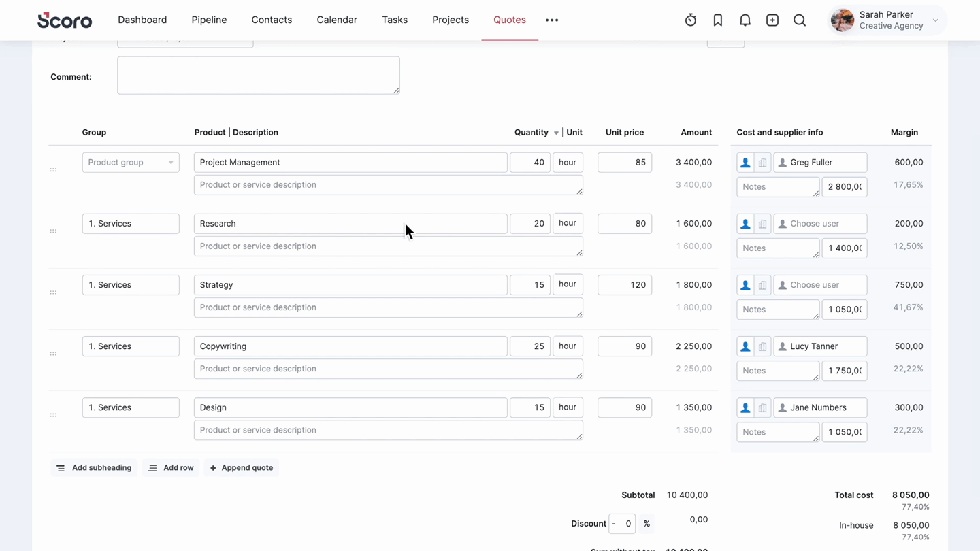The height and width of the screenshot is (551, 980).
Task: Select the user icon in Lucy Tanner row
Action: click(745, 346)
